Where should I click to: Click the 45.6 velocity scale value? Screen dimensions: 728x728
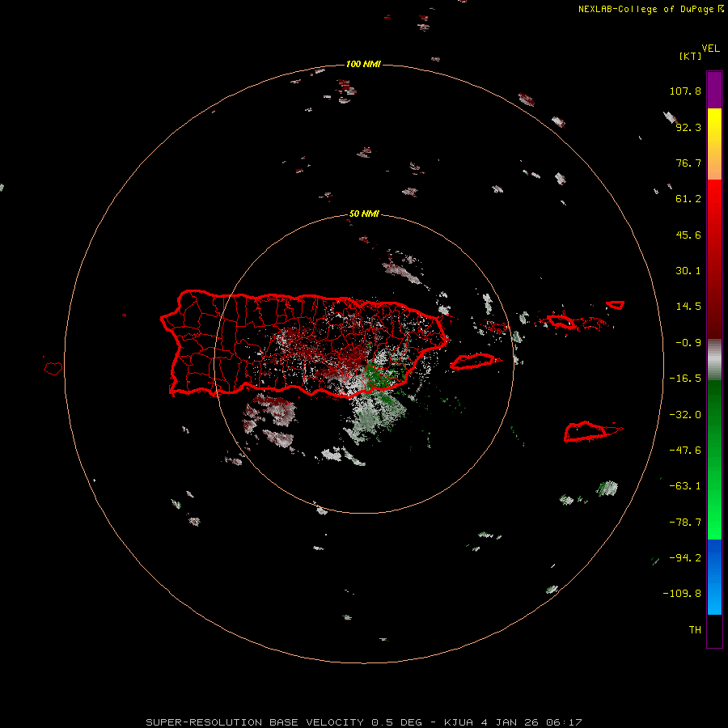click(x=688, y=235)
